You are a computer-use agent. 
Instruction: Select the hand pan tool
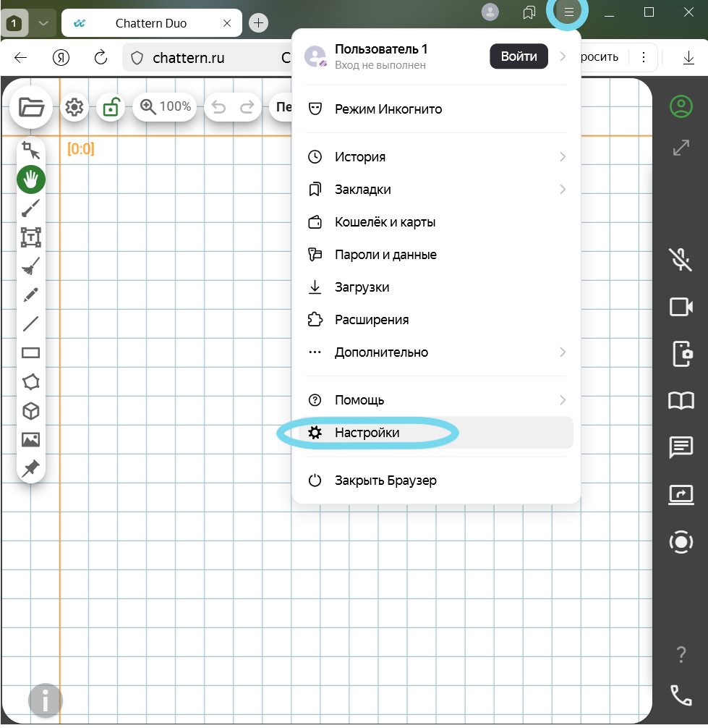coord(31,179)
